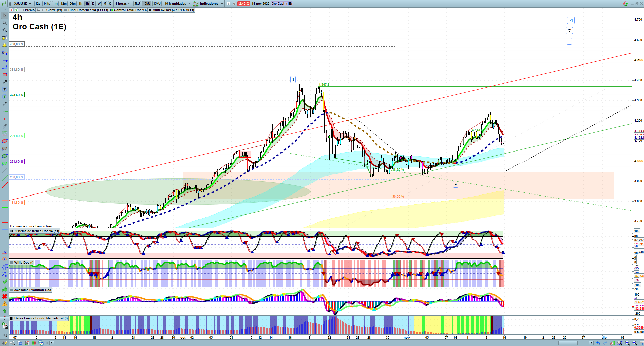Toggle the Precio checkbox
The height and width of the screenshot is (346, 644).
tap(22, 10)
